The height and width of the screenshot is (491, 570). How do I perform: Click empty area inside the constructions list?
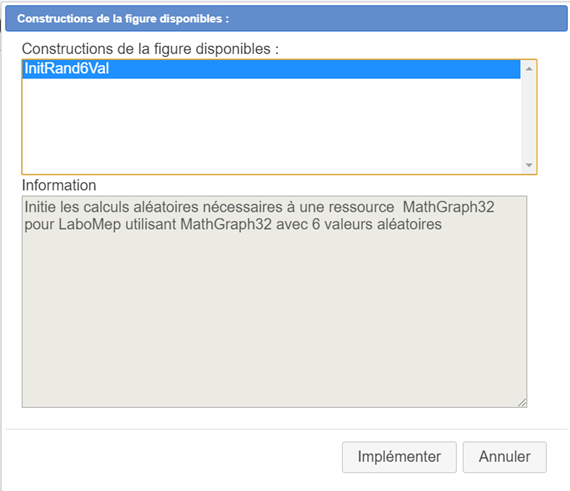tap(271, 126)
